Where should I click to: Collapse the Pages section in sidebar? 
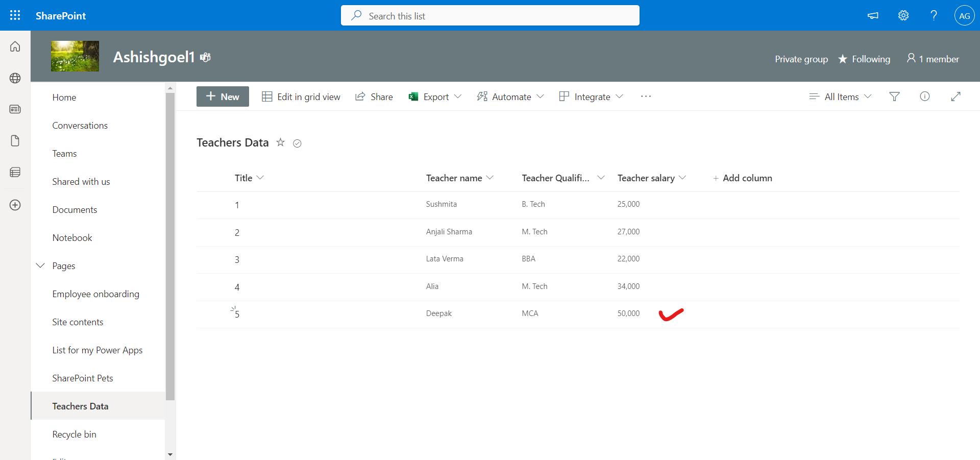click(40, 265)
